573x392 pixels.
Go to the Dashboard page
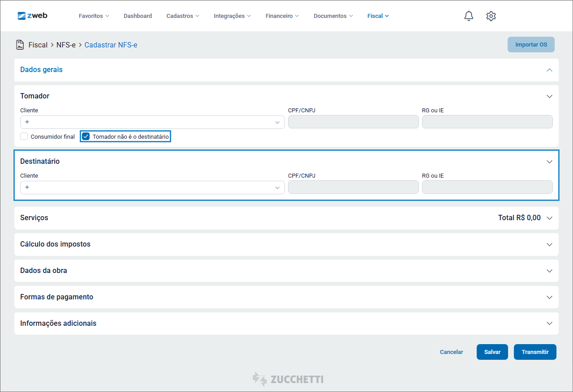[138, 16]
